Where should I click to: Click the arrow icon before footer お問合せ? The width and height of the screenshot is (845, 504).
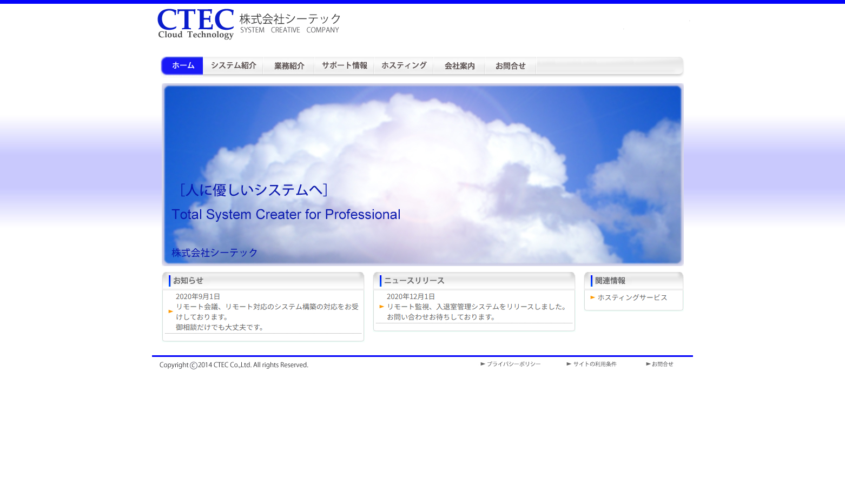coord(648,364)
